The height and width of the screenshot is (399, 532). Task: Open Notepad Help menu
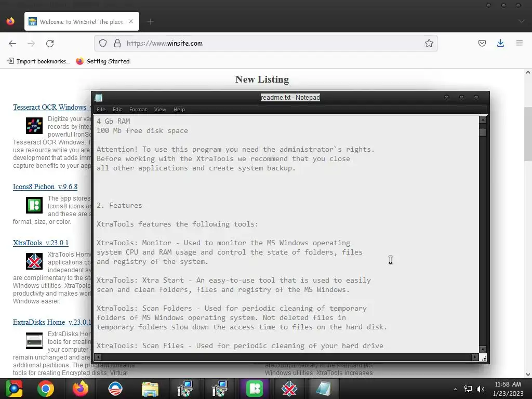point(179,110)
